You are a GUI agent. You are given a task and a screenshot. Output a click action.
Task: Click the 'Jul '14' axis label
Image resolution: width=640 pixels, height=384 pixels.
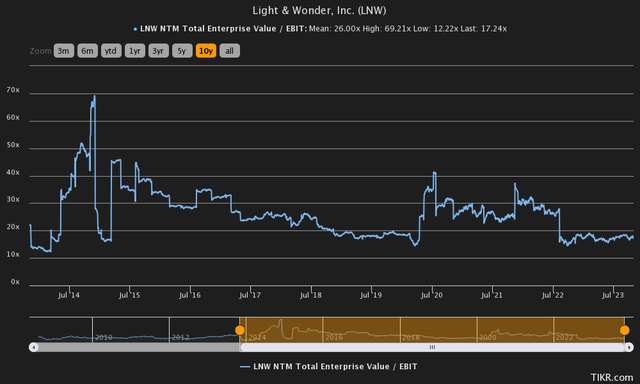[69, 295]
